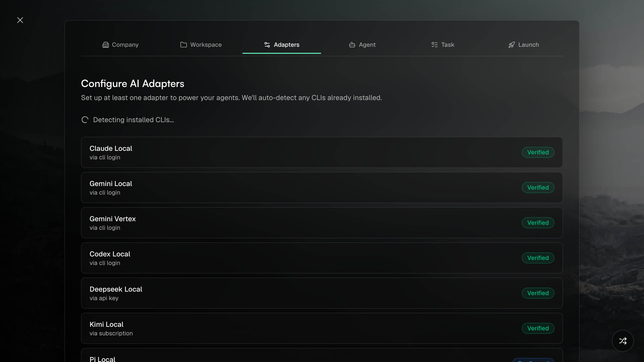Click the 'Detecting installed CLIs...' status text
This screenshot has width=644, height=362.
tap(133, 120)
